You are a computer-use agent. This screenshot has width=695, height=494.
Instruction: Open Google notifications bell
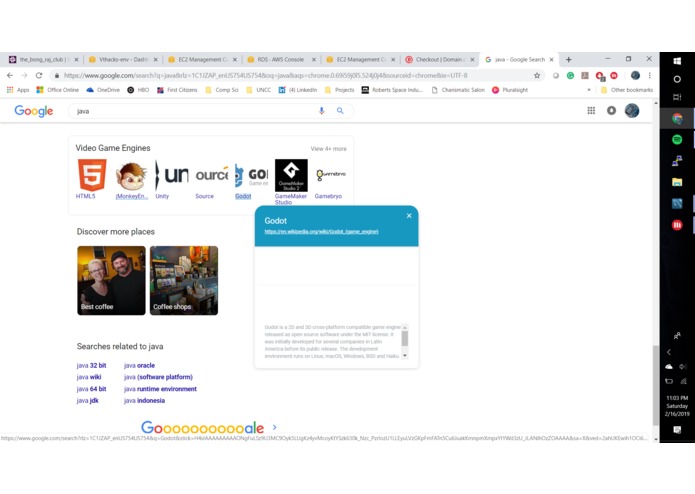tap(611, 111)
